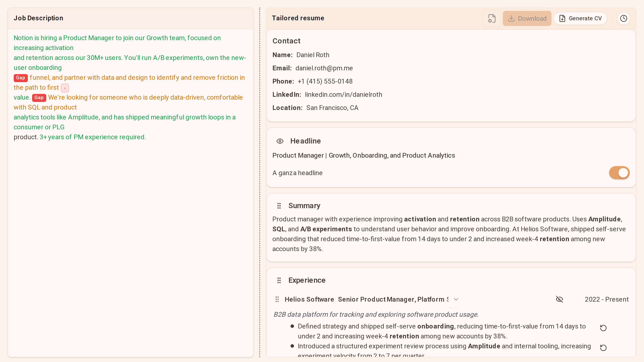Click the location San Francisco, CA
The height and width of the screenshot is (362, 644).
click(x=332, y=108)
